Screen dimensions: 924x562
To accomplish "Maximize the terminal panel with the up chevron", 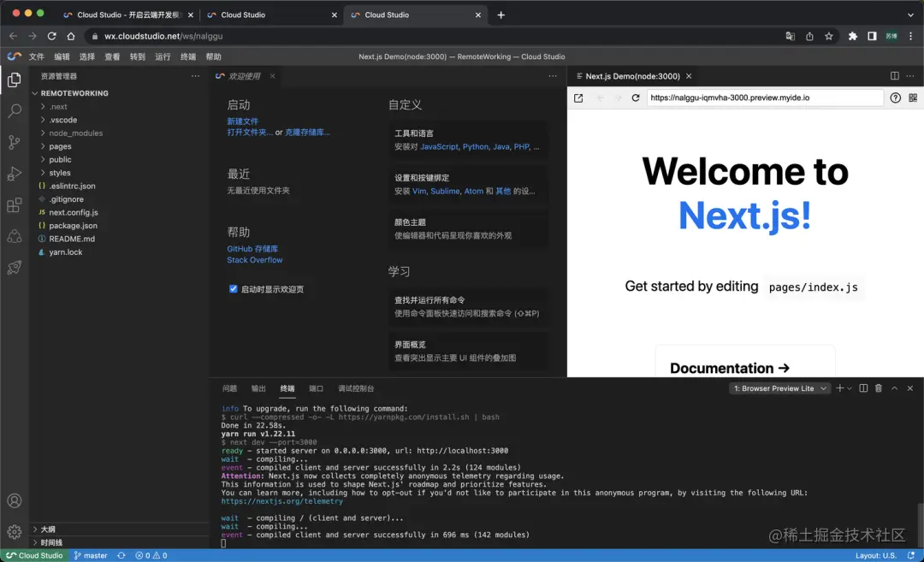I will coord(895,388).
